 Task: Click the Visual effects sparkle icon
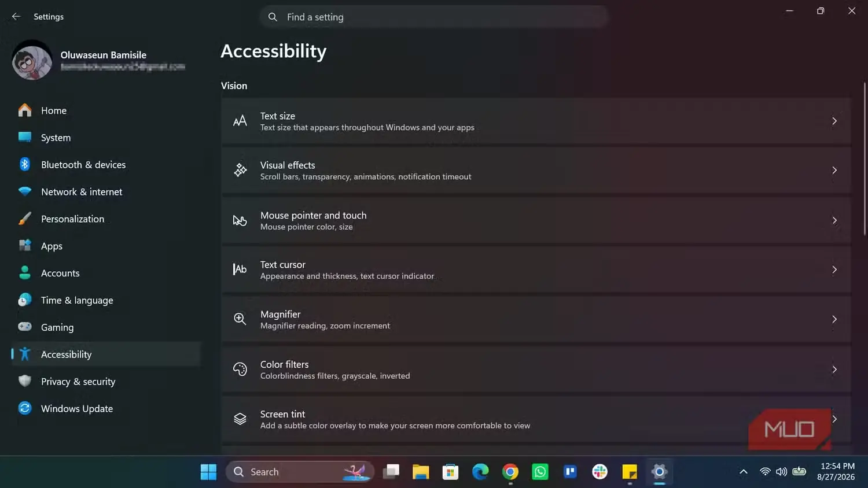coord(240,170)
